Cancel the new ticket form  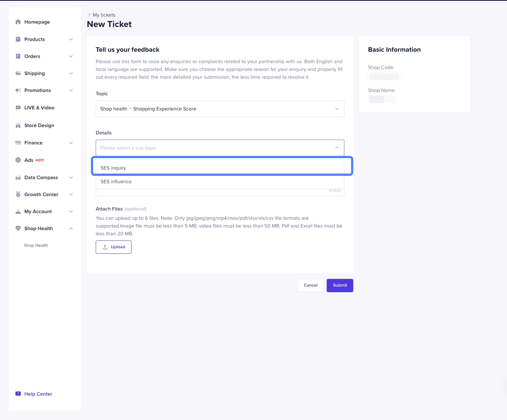310,286
